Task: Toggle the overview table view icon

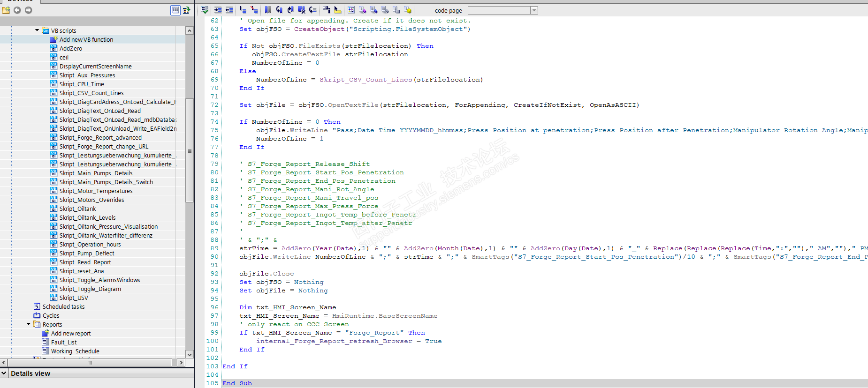Action: (175, 10)
